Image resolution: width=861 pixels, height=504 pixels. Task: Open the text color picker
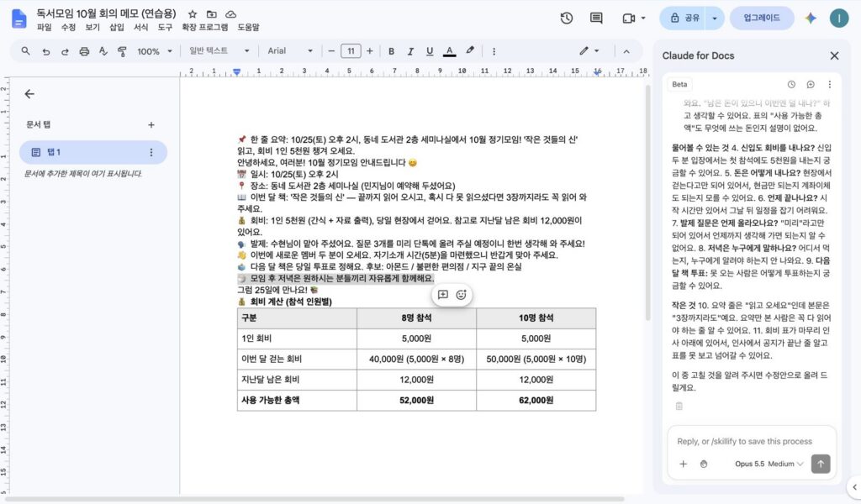(449, 51)
